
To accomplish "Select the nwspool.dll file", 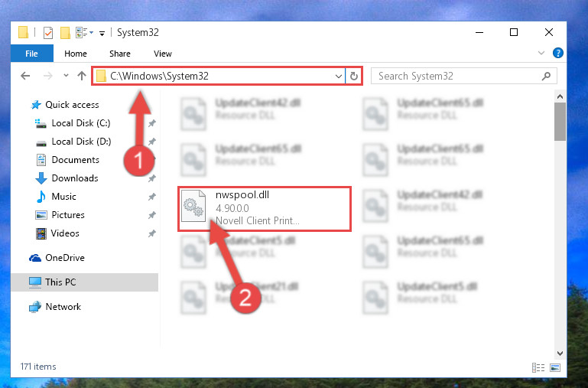I will [x=265, y=208].
